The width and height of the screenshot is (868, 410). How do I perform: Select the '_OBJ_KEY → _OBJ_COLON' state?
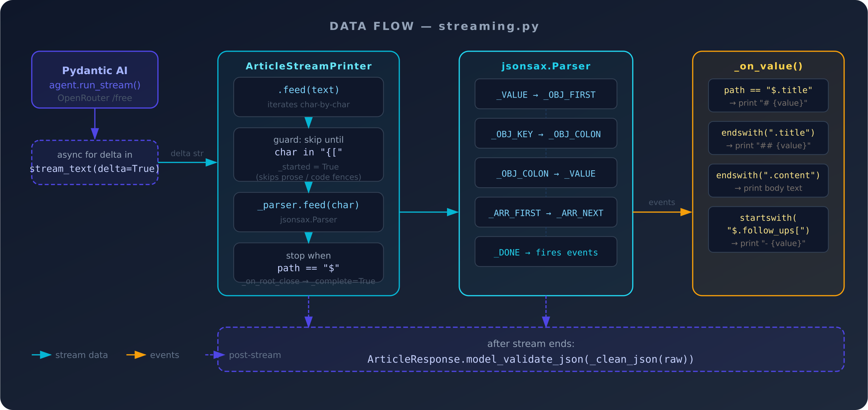[546, 133]
